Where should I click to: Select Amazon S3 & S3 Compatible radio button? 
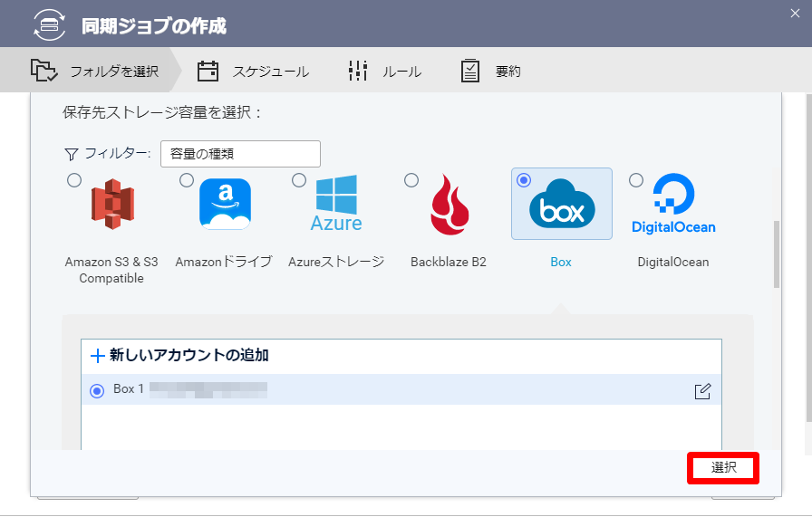[74, 180]
